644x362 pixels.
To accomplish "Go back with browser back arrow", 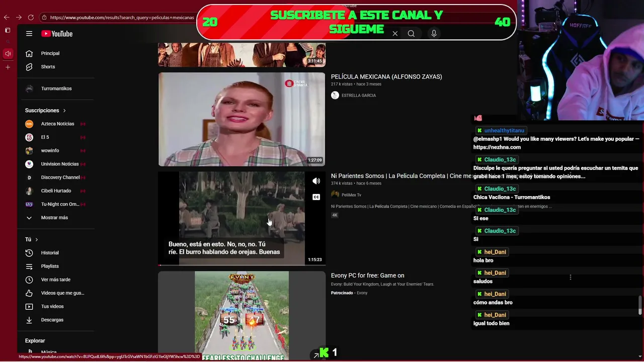I will (7, 17).
